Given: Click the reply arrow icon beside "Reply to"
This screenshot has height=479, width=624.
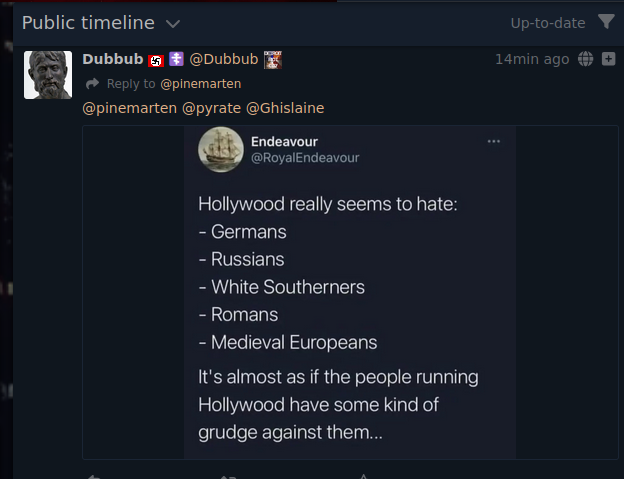Looking at the screenshot, I should (92, 84).
